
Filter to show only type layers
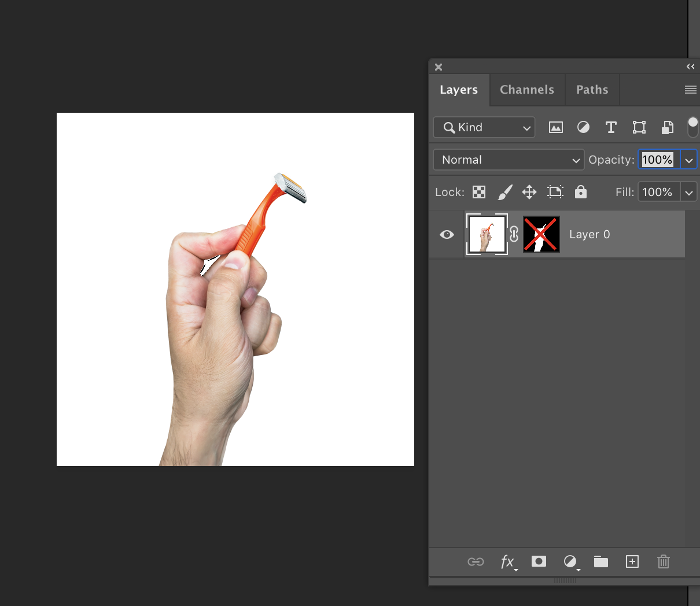click(611, 127)
